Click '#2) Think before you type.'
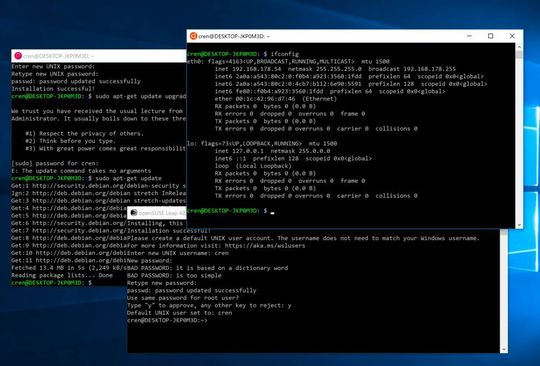Image resolution: width=540 pixels, height=366 pixels. coord(70,141)
